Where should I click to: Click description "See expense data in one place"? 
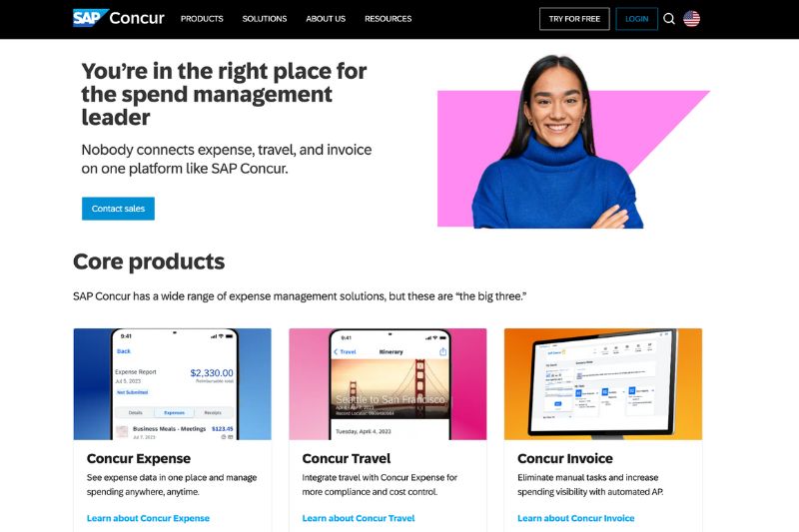[x=172, y=485]
